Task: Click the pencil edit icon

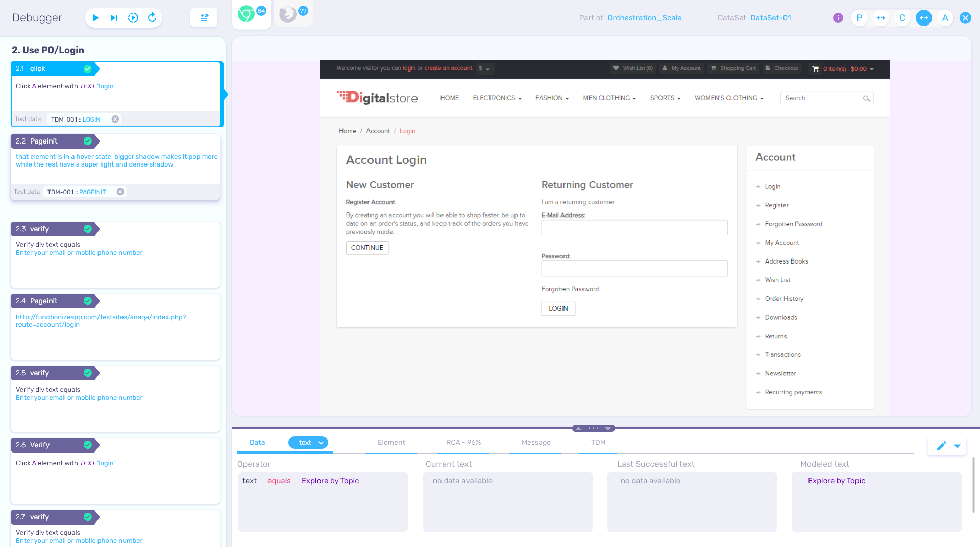Action: coord(941,446)
